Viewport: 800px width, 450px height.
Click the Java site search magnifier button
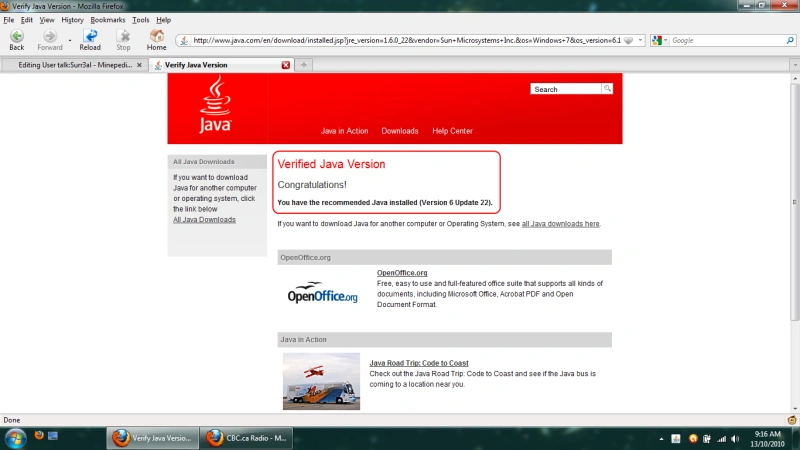point(607,89)
